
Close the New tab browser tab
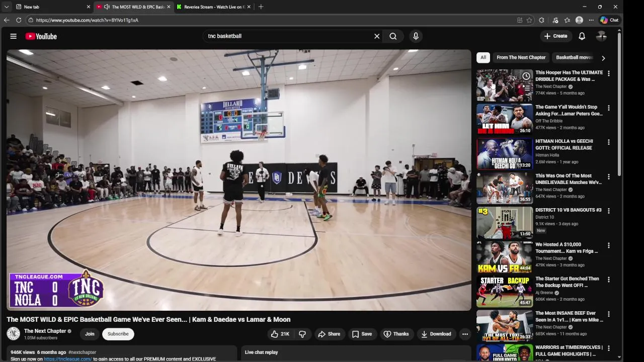89,7
